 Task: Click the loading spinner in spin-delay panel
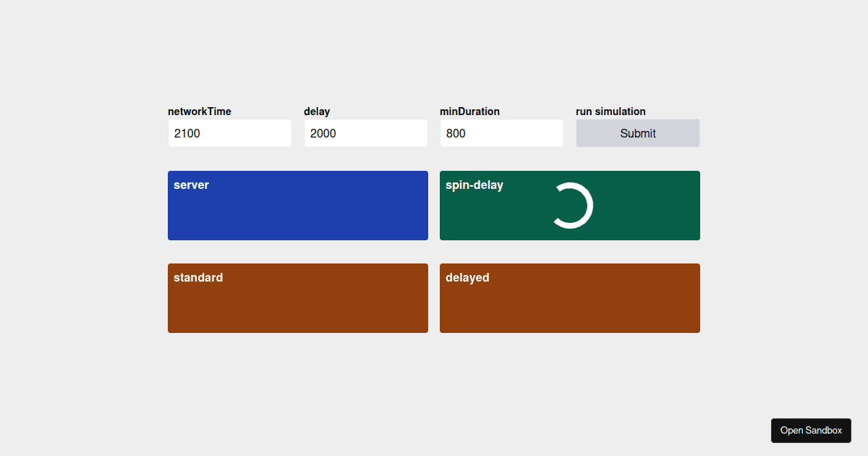tap(571, 205)
